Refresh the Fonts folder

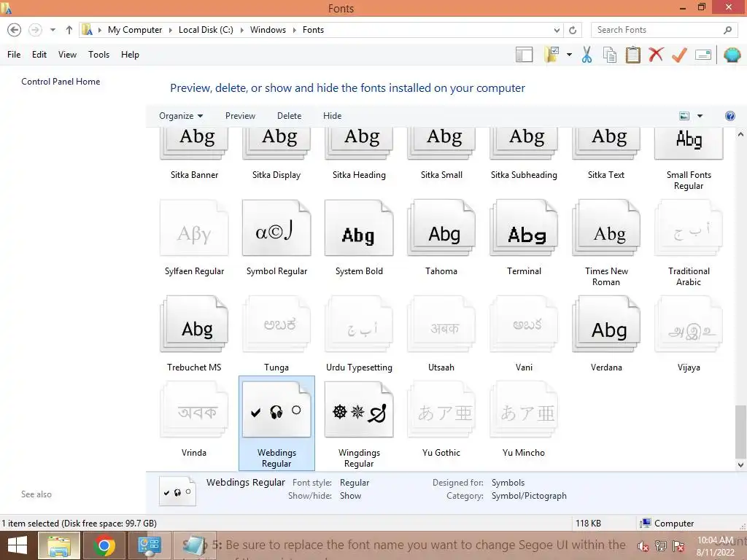click(573, 30)
